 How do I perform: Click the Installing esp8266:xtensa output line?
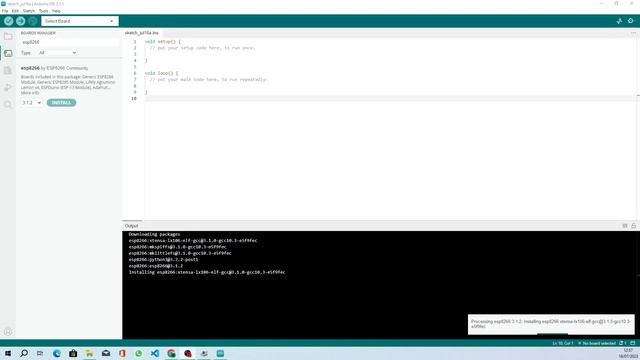[x=207, y=272]
